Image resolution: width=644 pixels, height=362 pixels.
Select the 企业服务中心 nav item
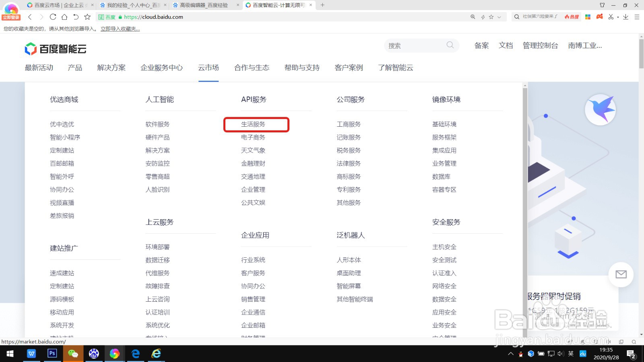tap(161, 68)
